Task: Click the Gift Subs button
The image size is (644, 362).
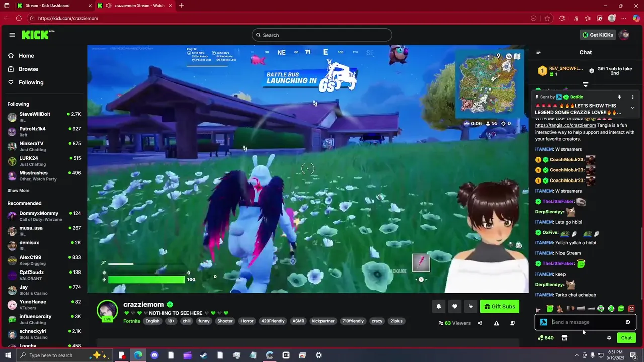Action: tap(500, 306)
